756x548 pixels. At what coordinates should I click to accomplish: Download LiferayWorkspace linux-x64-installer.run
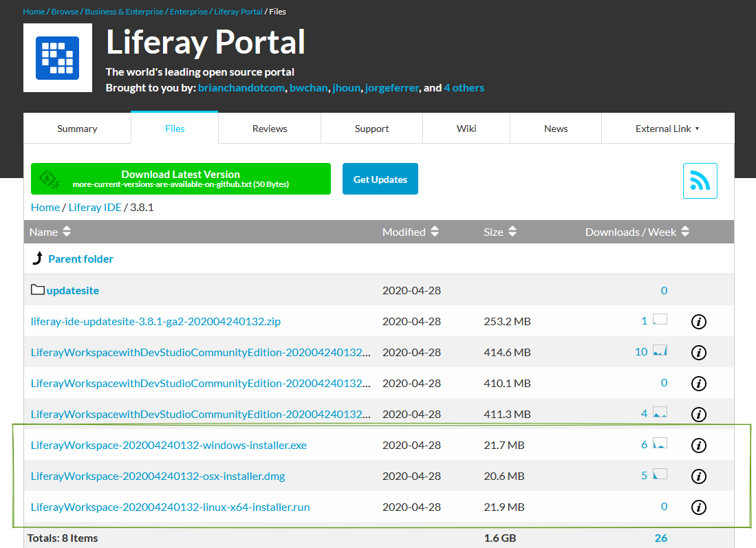coord(170,507)
